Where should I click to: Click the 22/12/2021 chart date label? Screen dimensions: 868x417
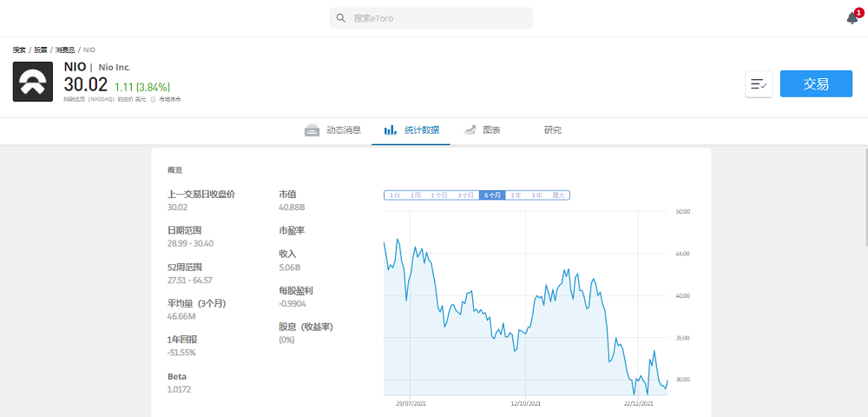coord(639,403)
